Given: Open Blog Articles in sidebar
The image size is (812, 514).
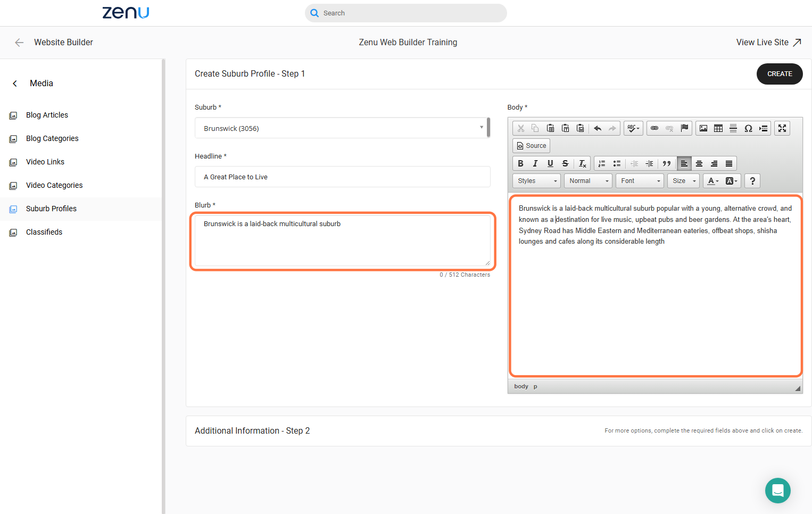Looking at the screenshot, I should click(x=47, y=115).
